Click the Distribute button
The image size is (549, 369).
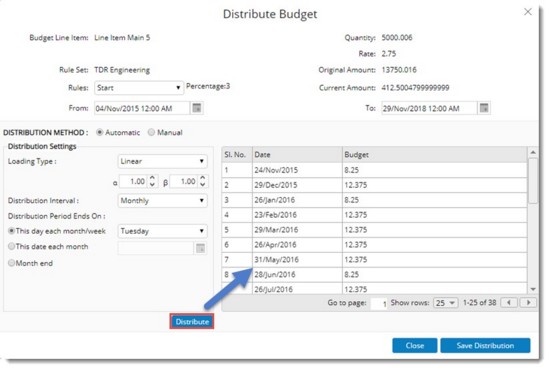192,321
